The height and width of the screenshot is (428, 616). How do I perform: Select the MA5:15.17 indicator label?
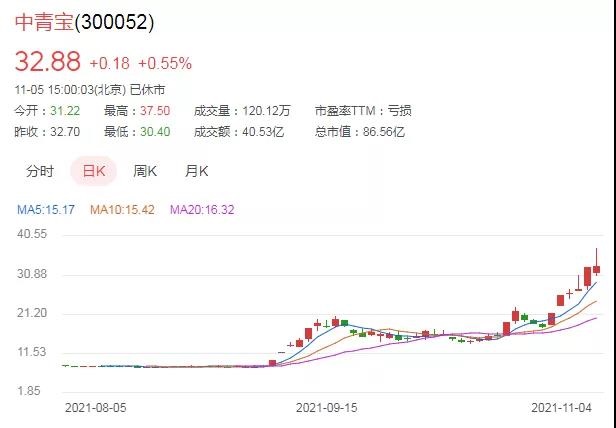tap(47, 209)
